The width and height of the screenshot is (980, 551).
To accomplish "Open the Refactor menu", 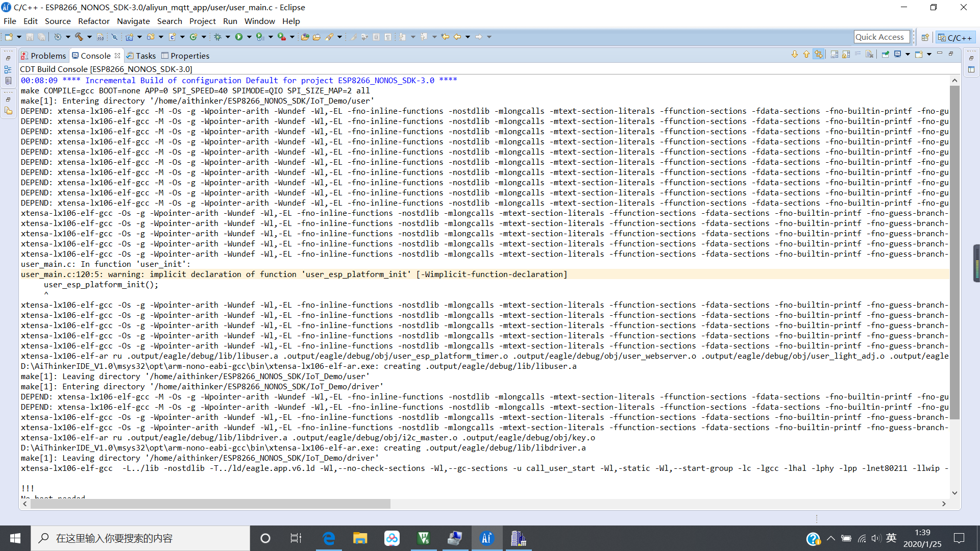I will point(93,21).
